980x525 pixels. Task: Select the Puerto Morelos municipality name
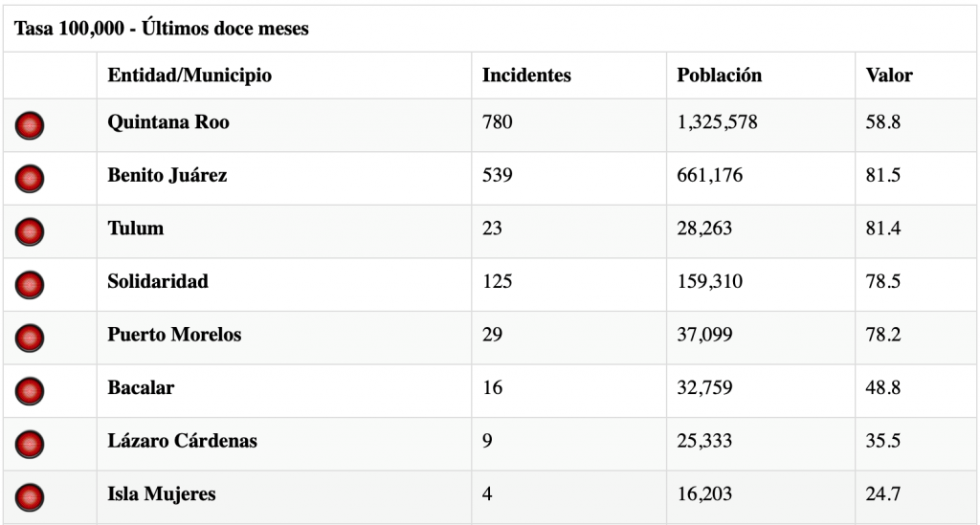174,335
